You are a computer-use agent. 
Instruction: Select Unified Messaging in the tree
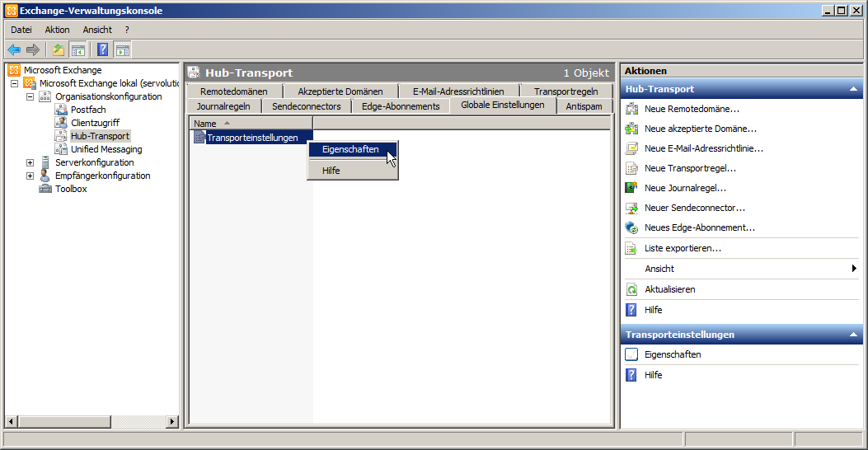106,149
